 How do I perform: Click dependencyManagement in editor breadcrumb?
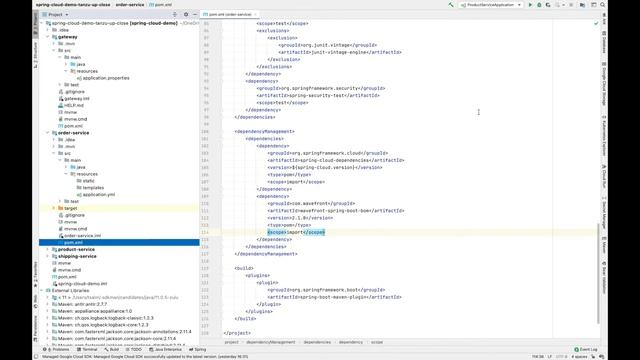click(271, 342)
